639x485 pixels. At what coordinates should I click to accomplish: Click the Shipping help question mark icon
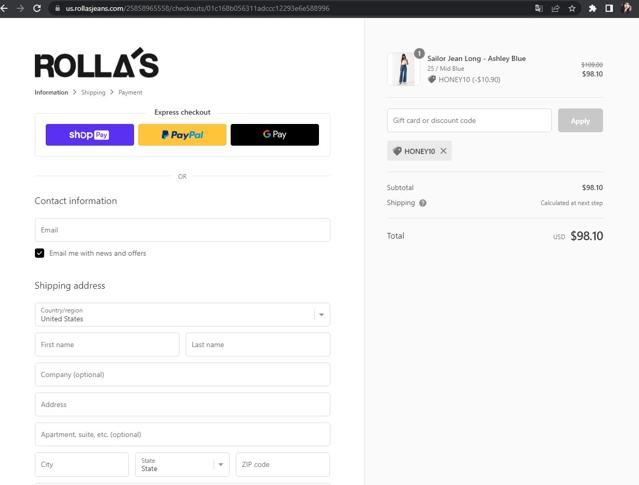(423, 203)
